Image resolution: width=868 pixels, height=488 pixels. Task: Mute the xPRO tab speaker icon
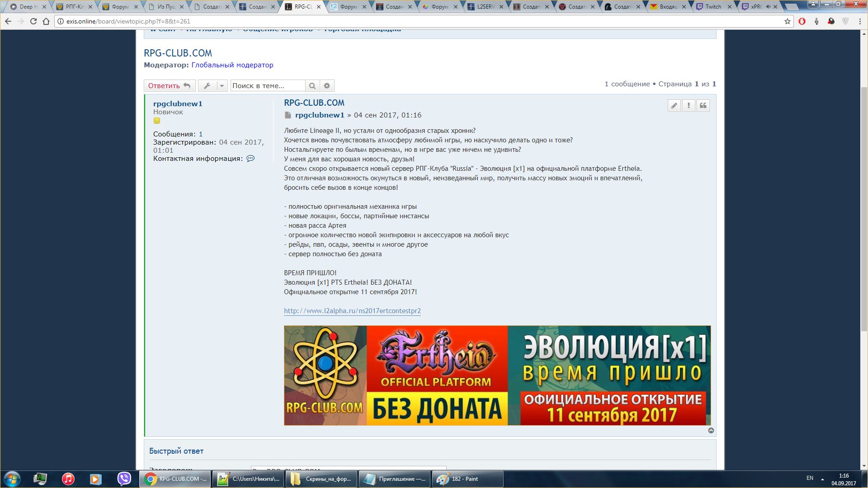[x=768, y=7]
